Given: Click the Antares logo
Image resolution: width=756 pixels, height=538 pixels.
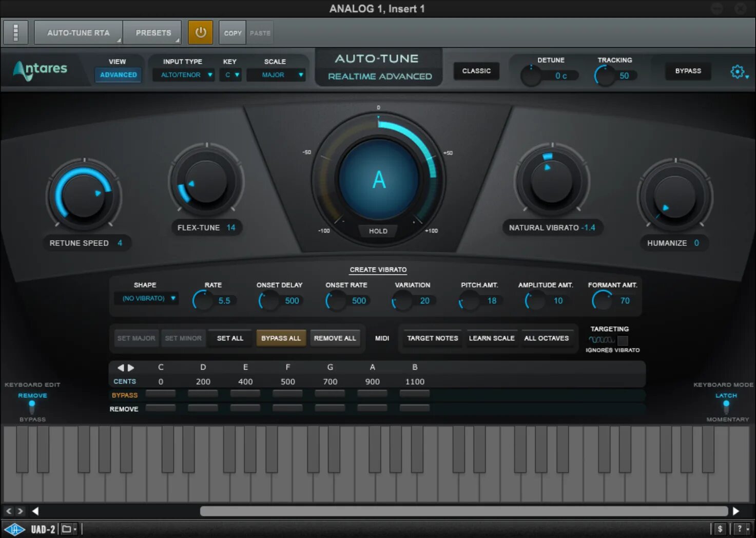Looking at the screenshot, I should point(41,70).
